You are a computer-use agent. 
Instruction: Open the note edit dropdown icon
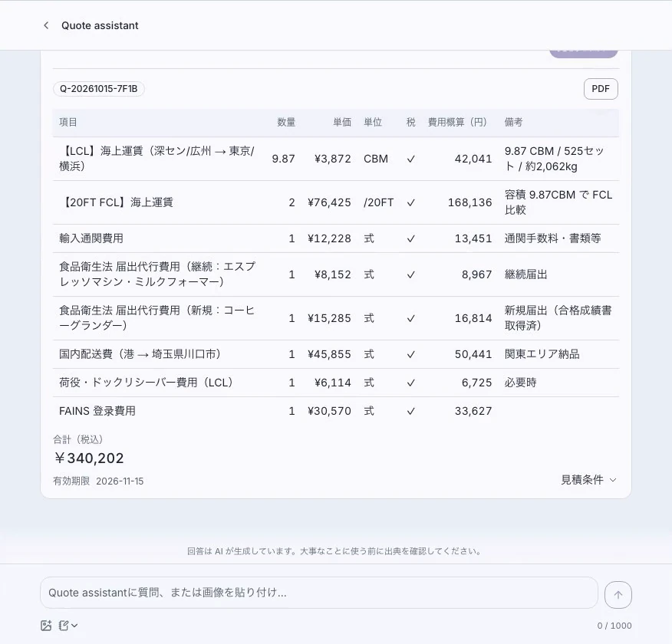[x=68, y=626]
